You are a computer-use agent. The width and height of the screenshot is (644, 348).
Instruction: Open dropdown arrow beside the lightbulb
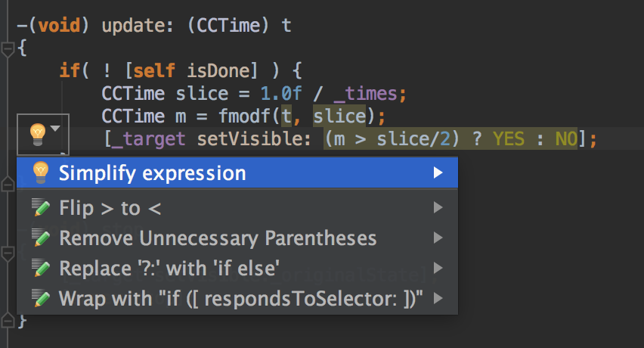point(57,128)
